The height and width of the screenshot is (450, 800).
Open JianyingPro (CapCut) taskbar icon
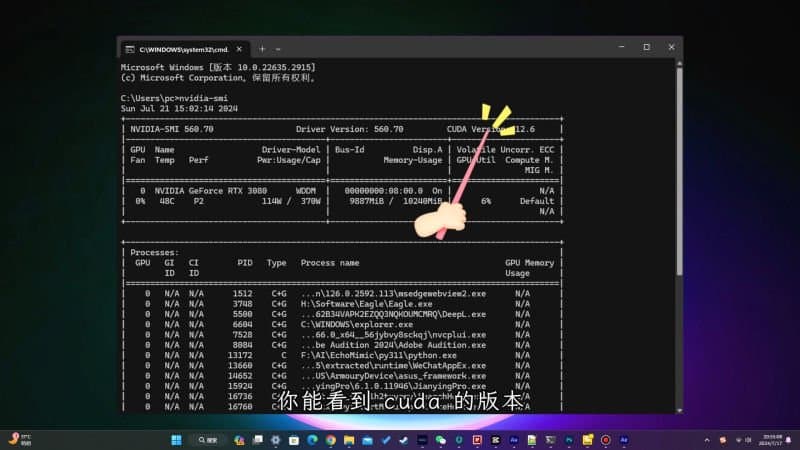tap(495, 440)
